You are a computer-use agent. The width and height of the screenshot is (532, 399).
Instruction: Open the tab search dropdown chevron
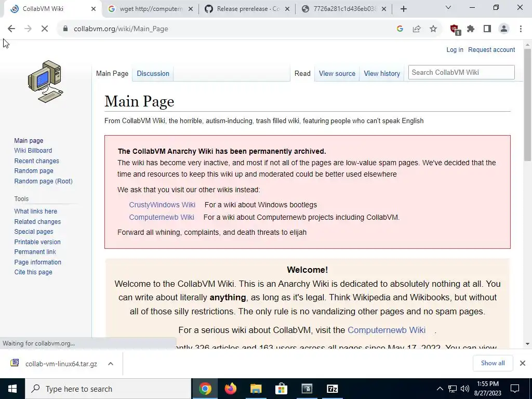[448, 7]
